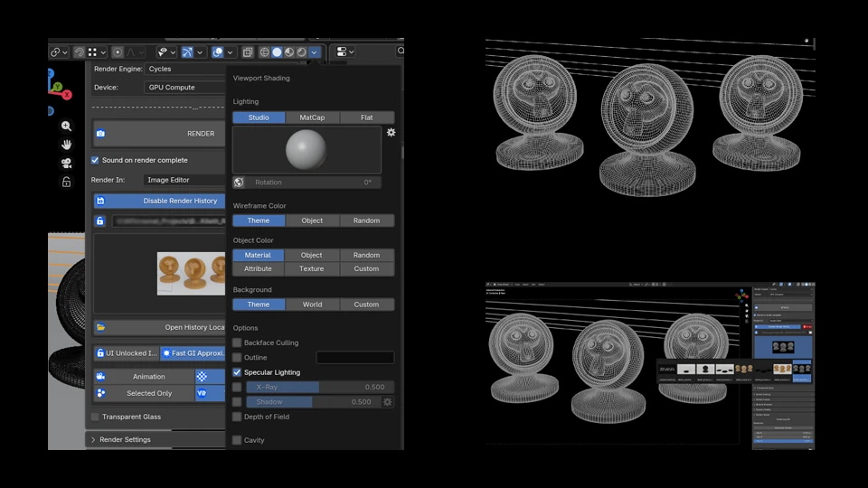Click Disable Render History button
Image resolution: width=868 pixels, height=488 pixels.
click(x=159, y=201)
